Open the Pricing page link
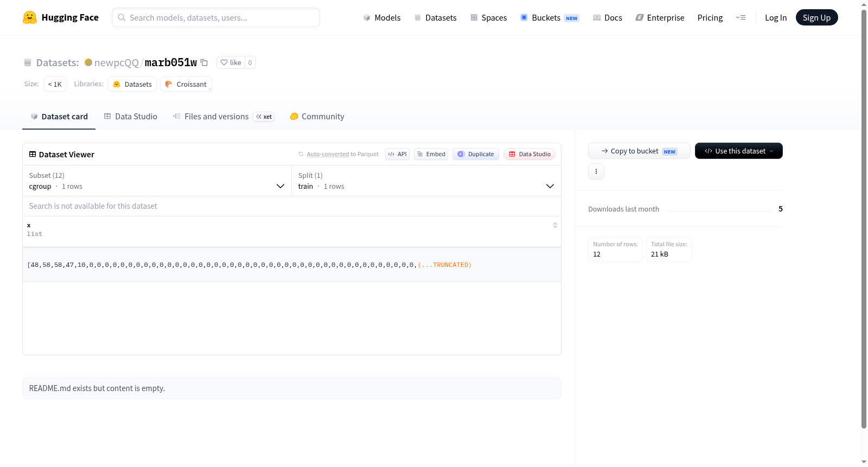868x467 pixels. 710,17
